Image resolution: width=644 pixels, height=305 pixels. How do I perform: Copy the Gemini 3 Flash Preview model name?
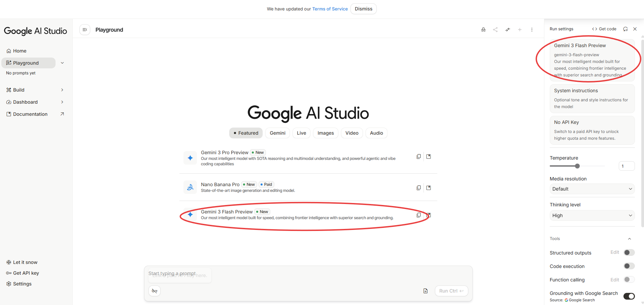(x=419, y=215)
